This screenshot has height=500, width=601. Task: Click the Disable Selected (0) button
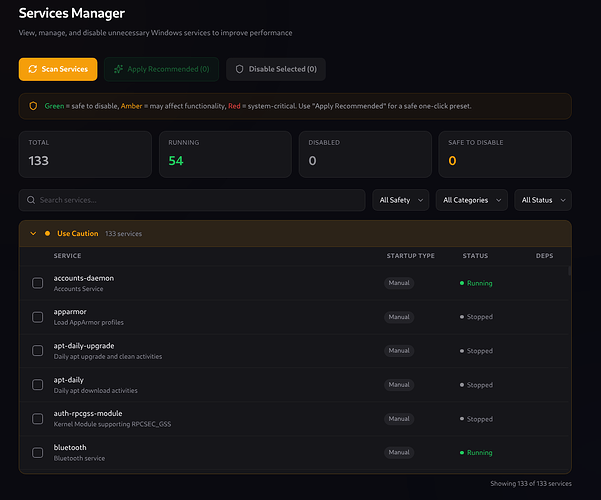pos(276,69)
